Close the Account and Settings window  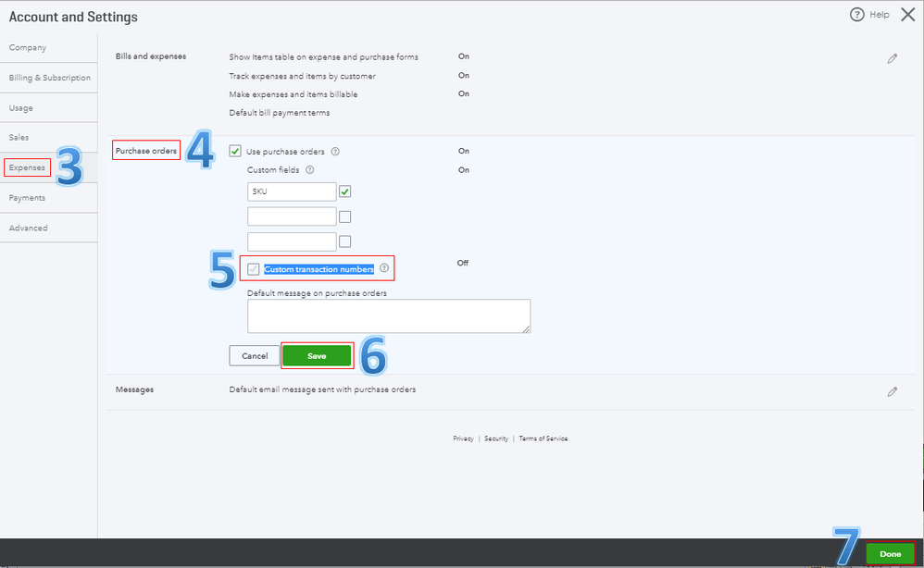coord(907,15)
